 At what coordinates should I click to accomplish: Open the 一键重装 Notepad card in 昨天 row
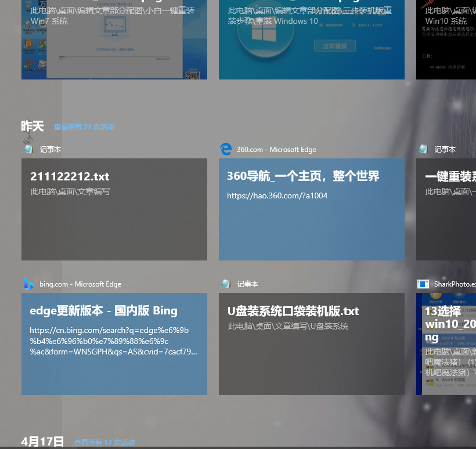[x=446, y=209]
